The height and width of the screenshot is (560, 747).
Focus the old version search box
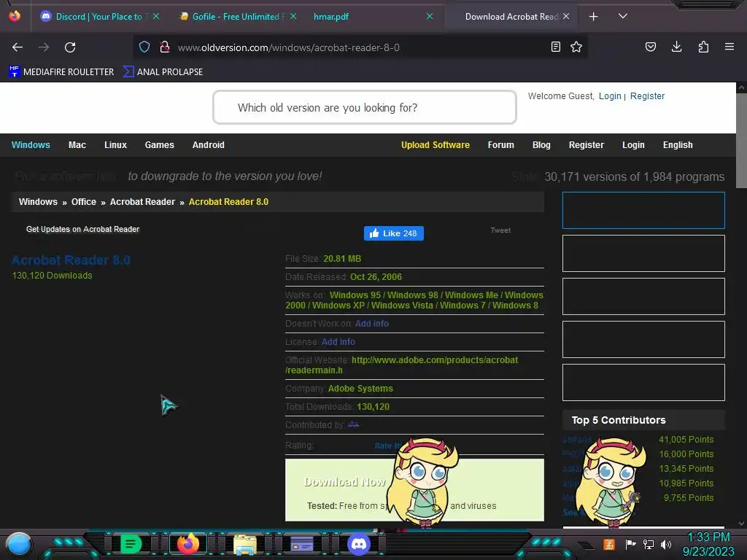[x=365, y=108]
